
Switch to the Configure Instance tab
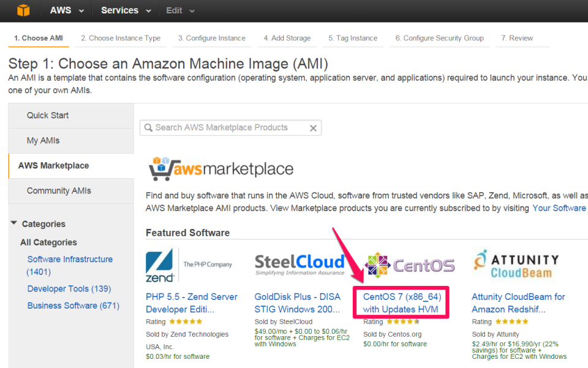(211, 37)
